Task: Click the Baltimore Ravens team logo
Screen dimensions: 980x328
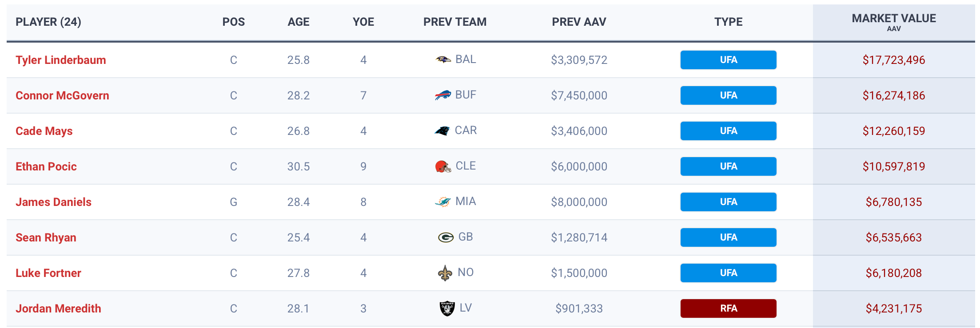Action: [443, 59]
